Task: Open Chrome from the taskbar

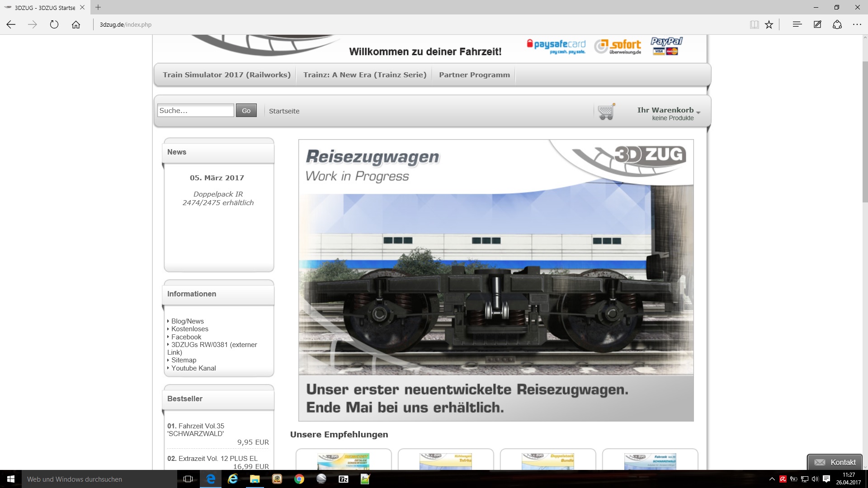Action: tap(299, 479)
